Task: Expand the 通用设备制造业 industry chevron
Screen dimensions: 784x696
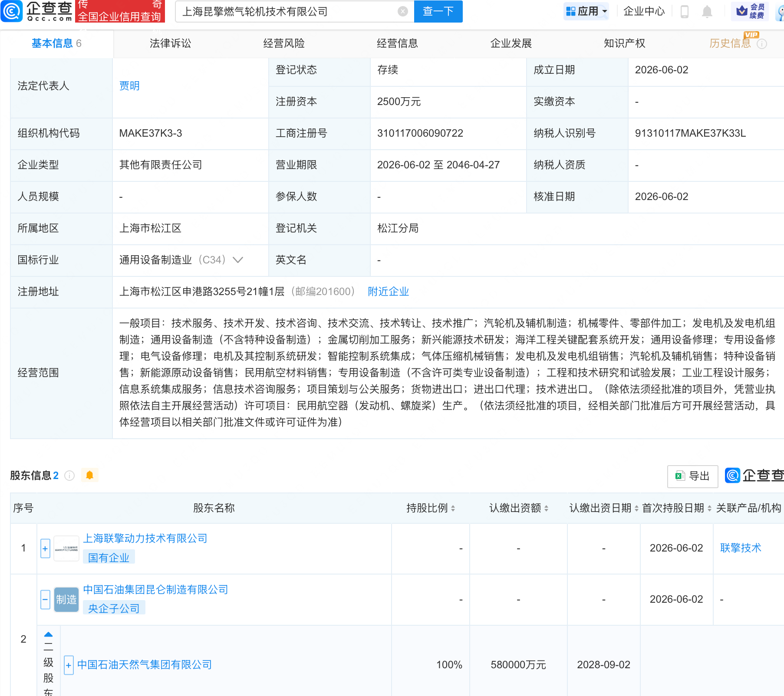Action: click(x=237, y=260)
